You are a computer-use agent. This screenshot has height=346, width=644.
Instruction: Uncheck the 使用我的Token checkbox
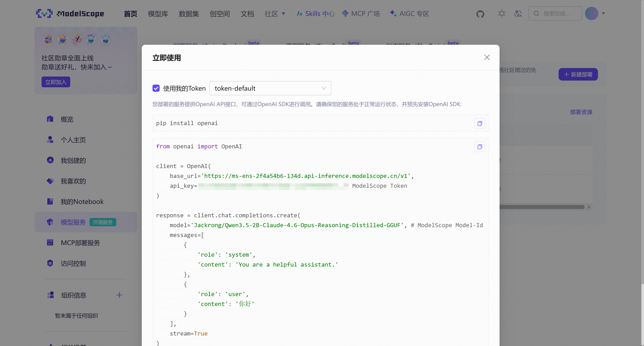point(156,88)
